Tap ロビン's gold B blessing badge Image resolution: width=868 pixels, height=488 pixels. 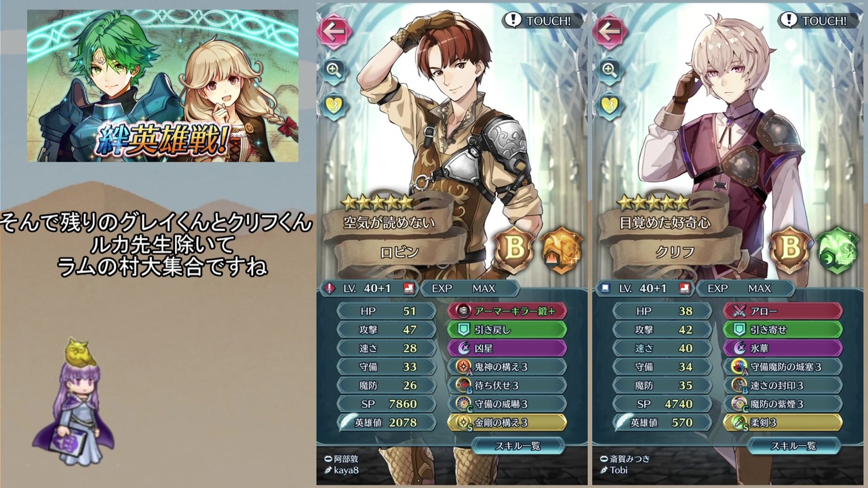click(514, 249)
